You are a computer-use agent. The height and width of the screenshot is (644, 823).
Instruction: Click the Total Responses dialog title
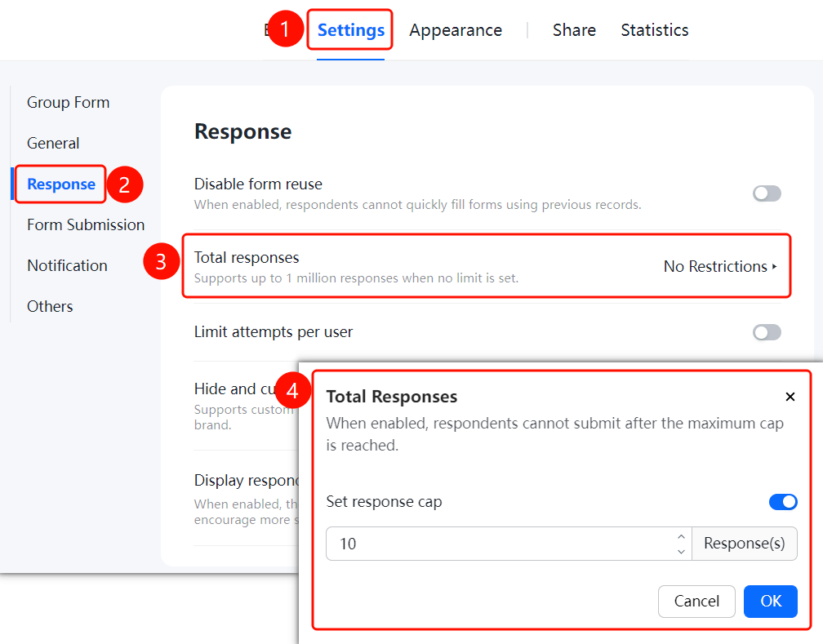click(392, 397)
